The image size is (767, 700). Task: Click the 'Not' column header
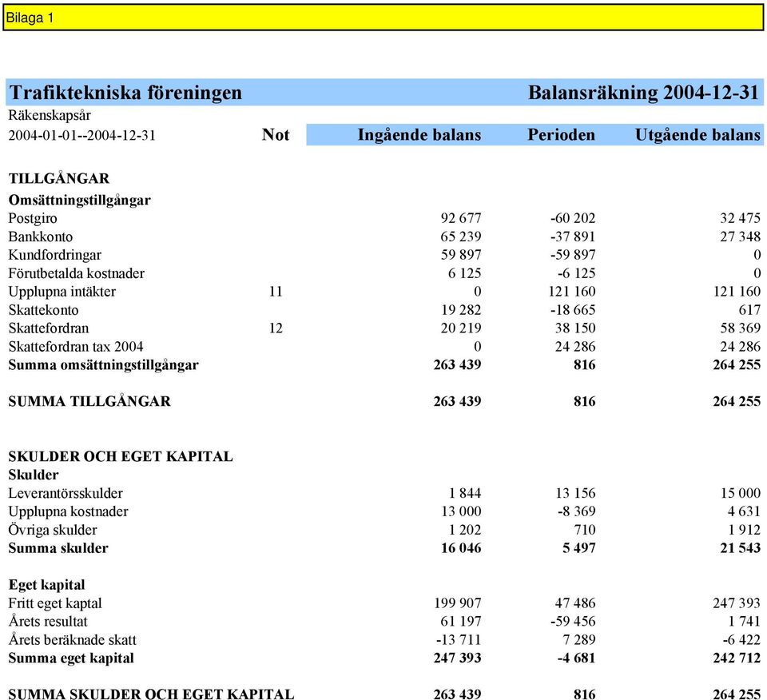pos(276,134)
